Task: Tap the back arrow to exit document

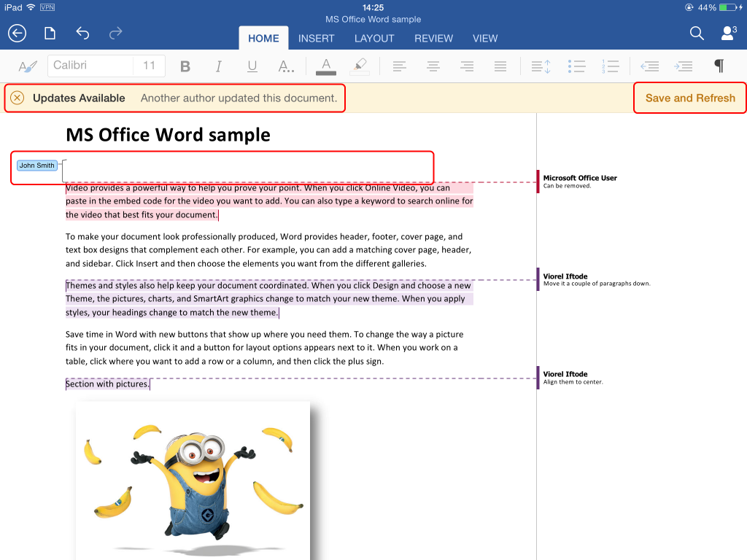Action: 17,33
